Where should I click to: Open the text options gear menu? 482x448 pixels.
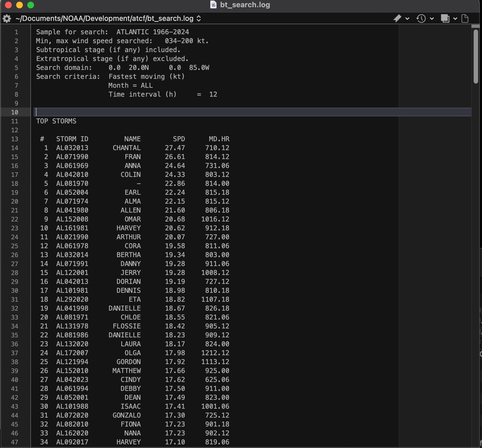pos(7,19)
